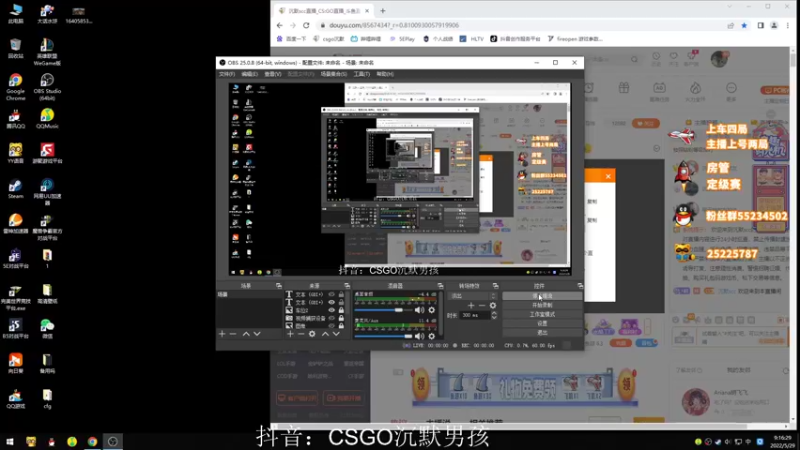Pop out the Scene Transitions dock panel

[x=495, y=286]
